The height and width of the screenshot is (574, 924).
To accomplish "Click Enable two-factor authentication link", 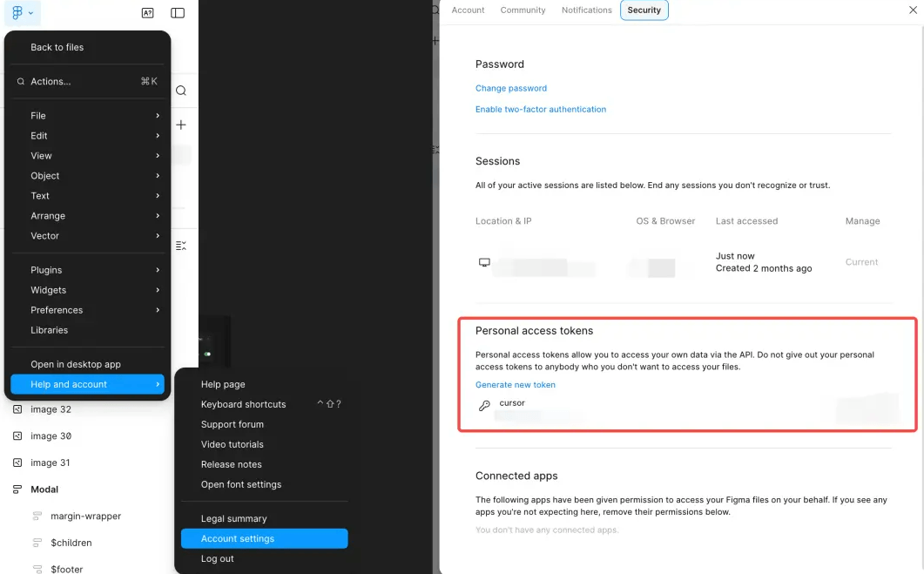I will pyautogui.click(x=540, y=110).
